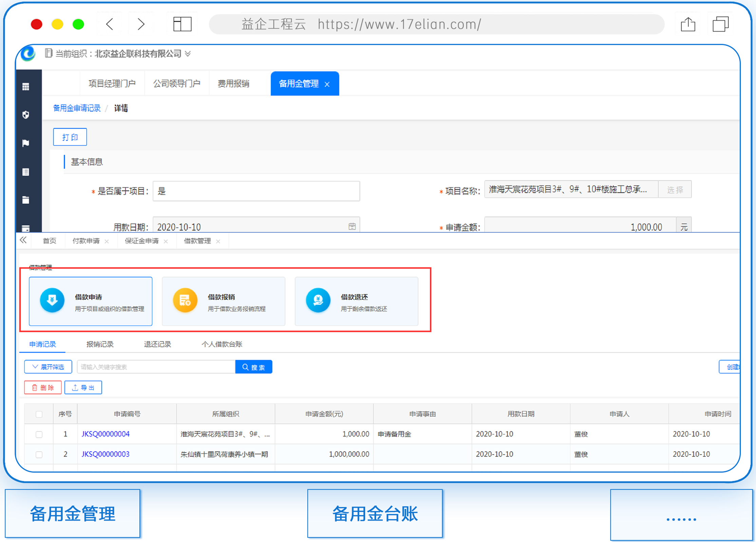The width and height of the screenshot is (756, 542).
Task: Open application JKSQ00000004 link
Action: click(106, 434)
